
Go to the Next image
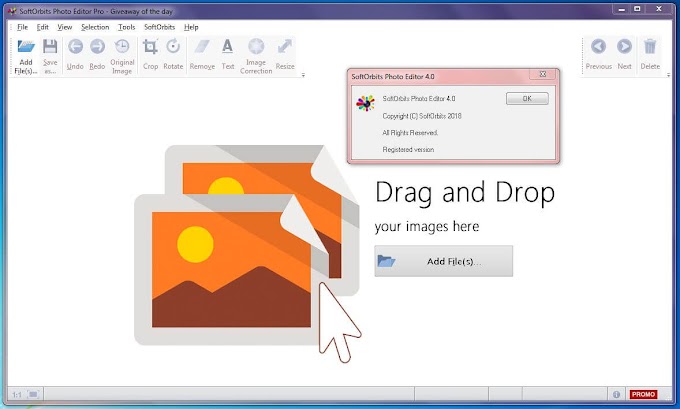coord(624,55)
